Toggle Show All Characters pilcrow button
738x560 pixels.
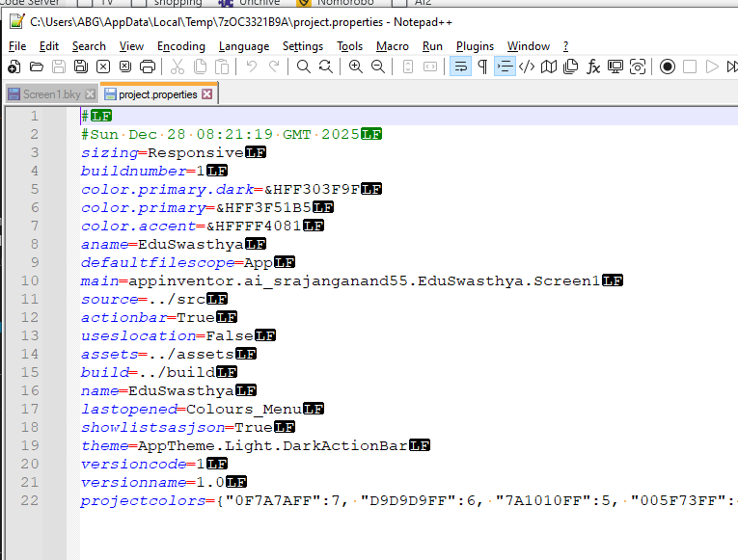[482, 67]
